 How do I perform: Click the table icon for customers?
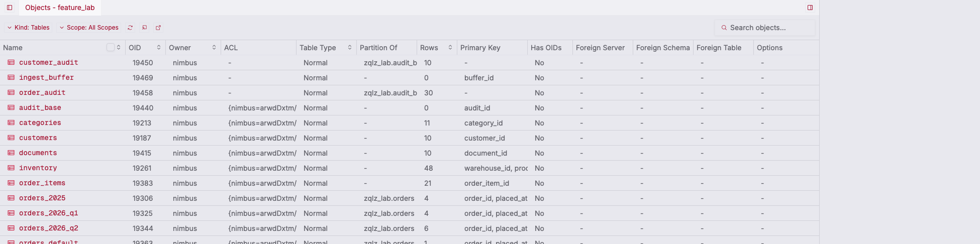pyautogui.click(x=11, y=138)
